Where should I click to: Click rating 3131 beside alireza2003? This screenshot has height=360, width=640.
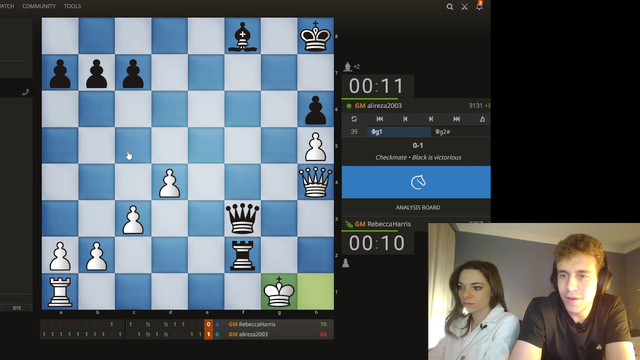click(476, 106)
